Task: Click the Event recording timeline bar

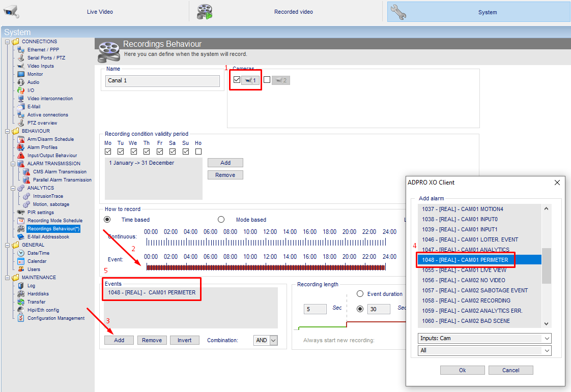Action: tap(266, 267)
